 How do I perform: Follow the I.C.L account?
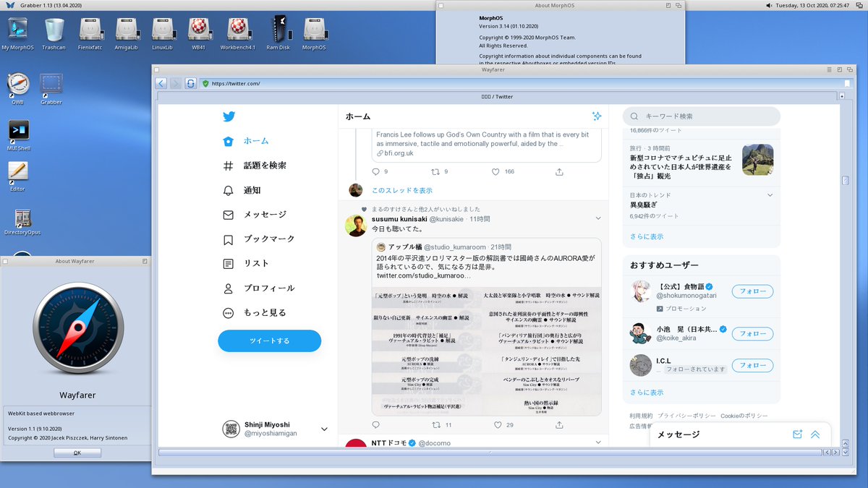752,366
